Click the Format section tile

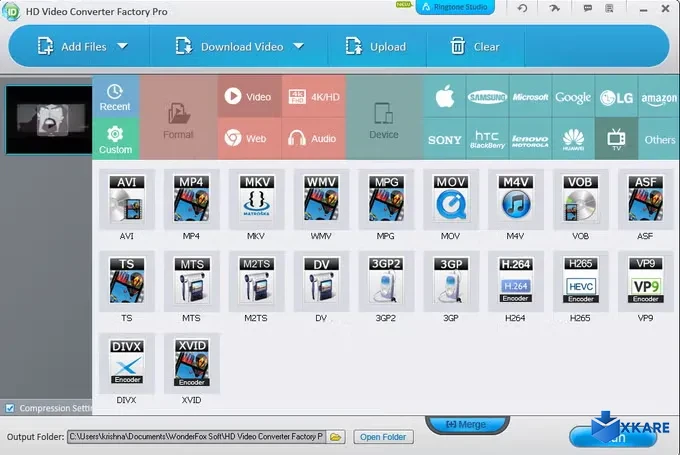tap(178, 118)
